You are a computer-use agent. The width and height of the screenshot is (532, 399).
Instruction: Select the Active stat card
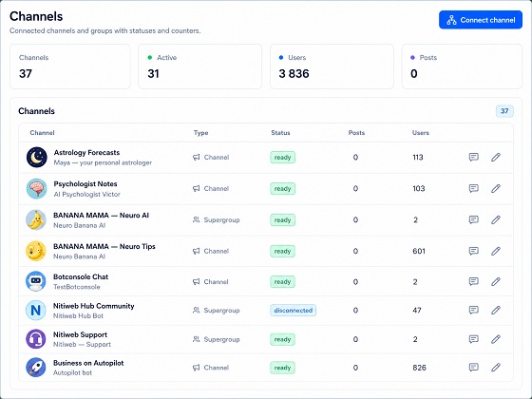click(199, 66)
